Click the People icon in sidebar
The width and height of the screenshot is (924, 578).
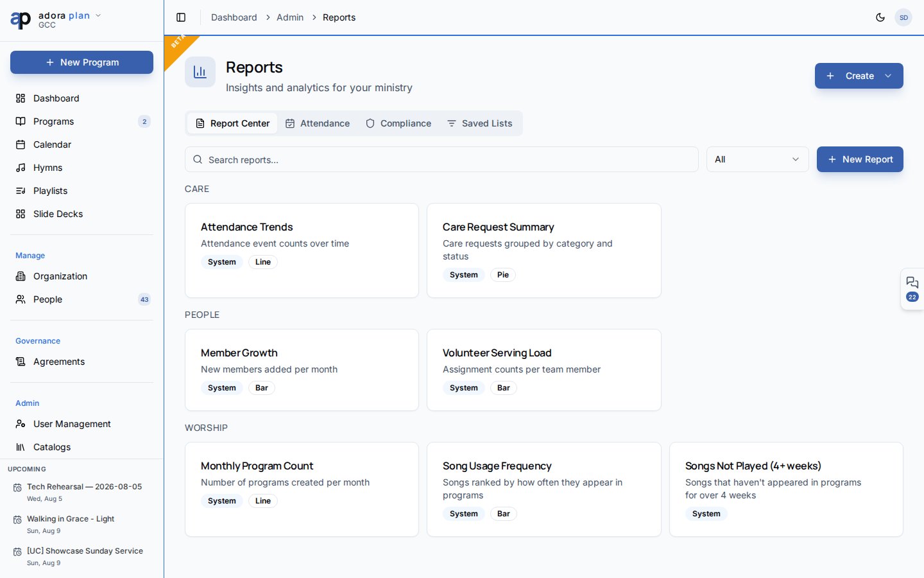tap(21, 299)
